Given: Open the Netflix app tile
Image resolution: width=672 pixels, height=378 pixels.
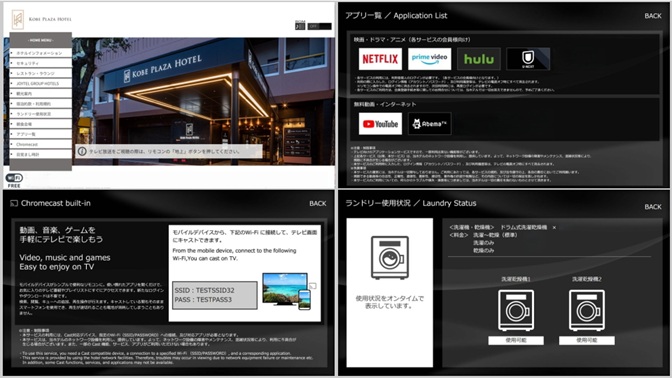Looking at the screenshot, I should point(380,59).
